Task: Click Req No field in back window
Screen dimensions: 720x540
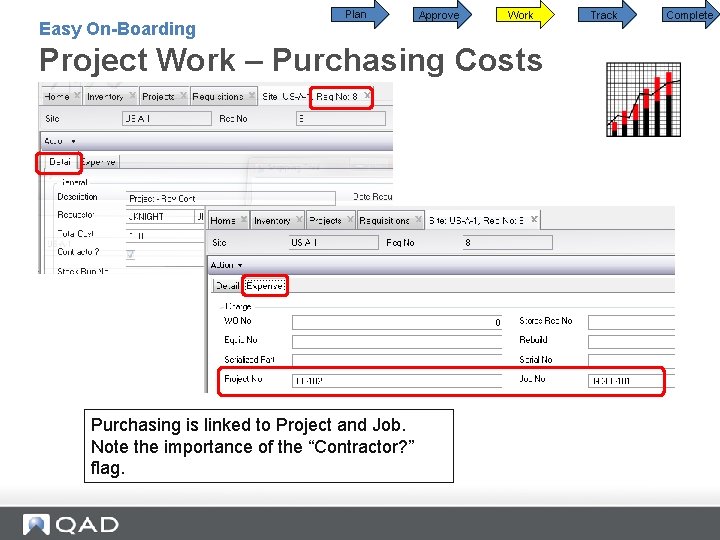Action: click(x=341, y=118)
